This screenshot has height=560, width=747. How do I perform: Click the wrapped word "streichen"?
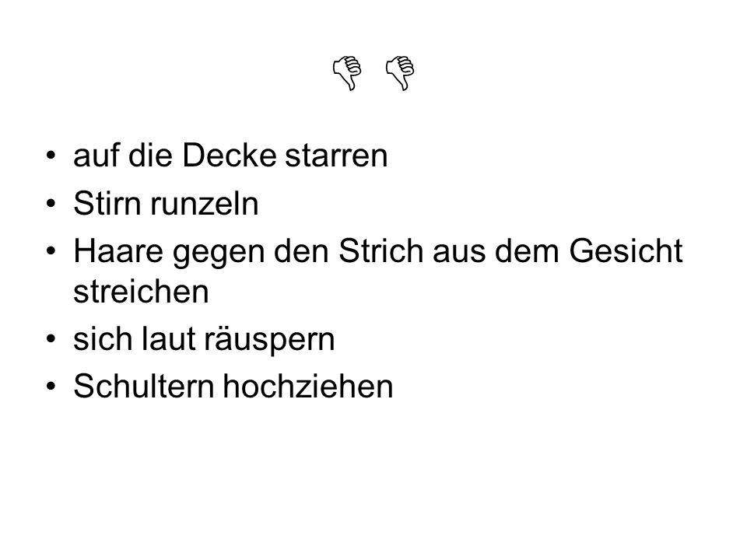(141, 292)
